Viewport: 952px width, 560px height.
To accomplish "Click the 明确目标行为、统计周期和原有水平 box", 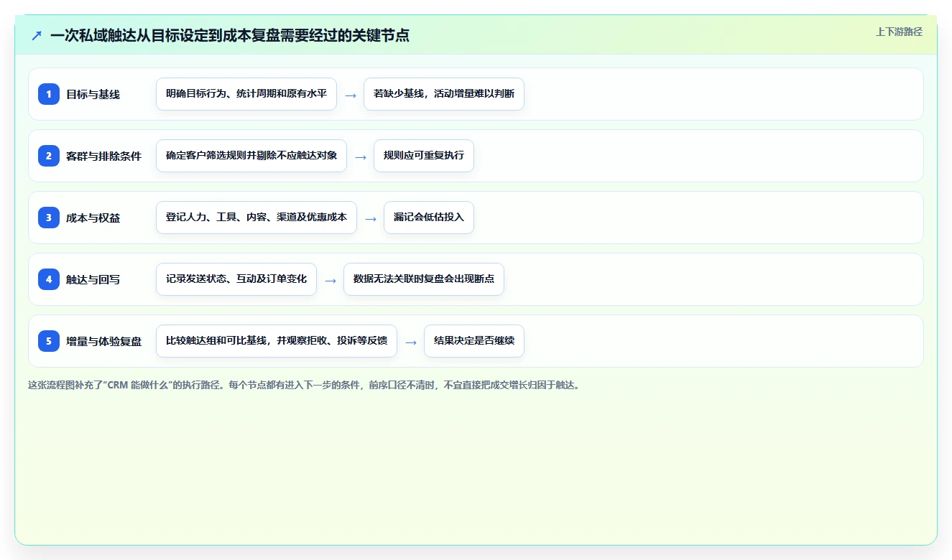I will coord(246,94).
